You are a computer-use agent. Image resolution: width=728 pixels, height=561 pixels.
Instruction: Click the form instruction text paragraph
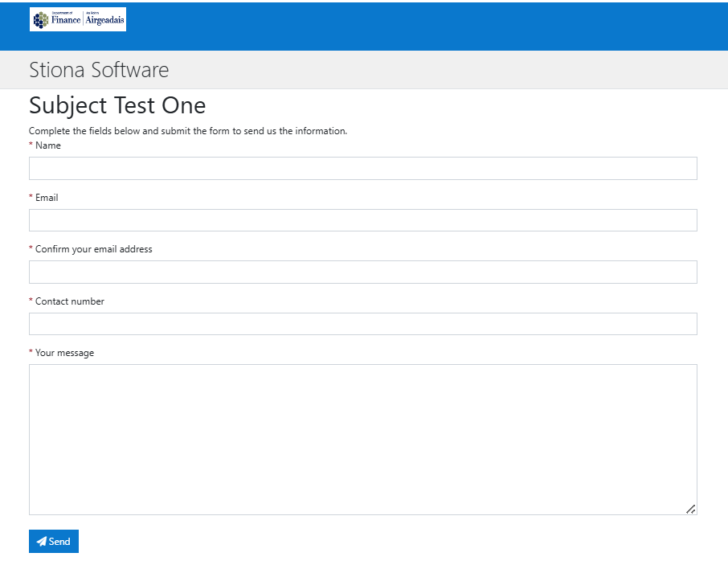(x=188, y=131)
